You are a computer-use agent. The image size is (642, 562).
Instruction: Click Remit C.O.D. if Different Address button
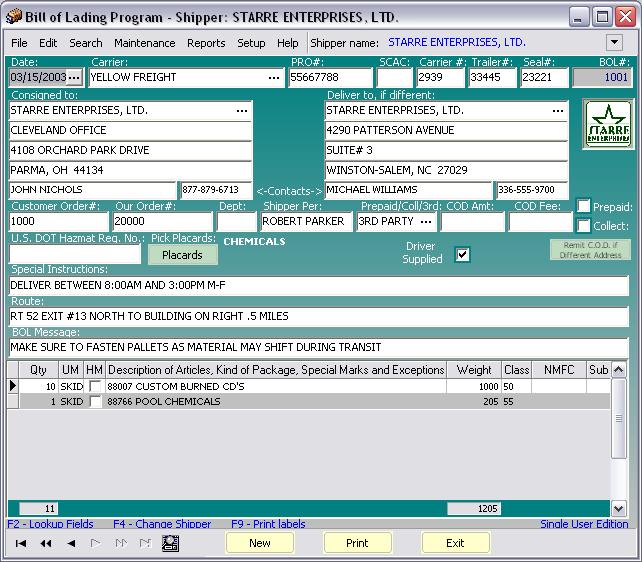(x=590, y=250)
